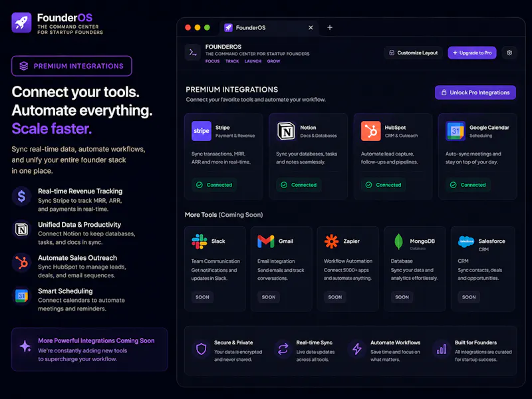
Task: Click the green window maximize dot
Action: 207,27
